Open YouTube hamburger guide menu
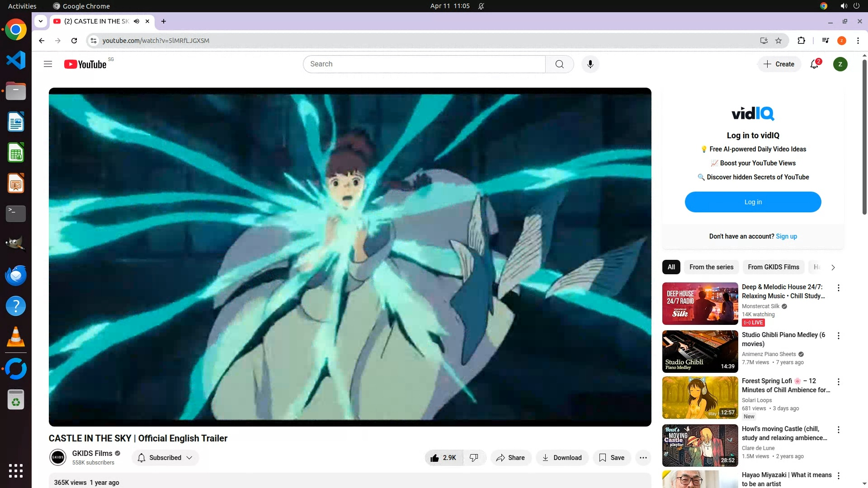Image resolution: width=868 pixels, height=488 pixels. click(x=48, y=64)
